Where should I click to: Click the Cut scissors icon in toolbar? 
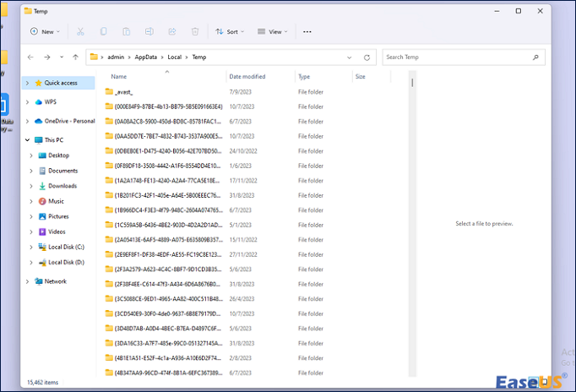click(x=80, y=31)
